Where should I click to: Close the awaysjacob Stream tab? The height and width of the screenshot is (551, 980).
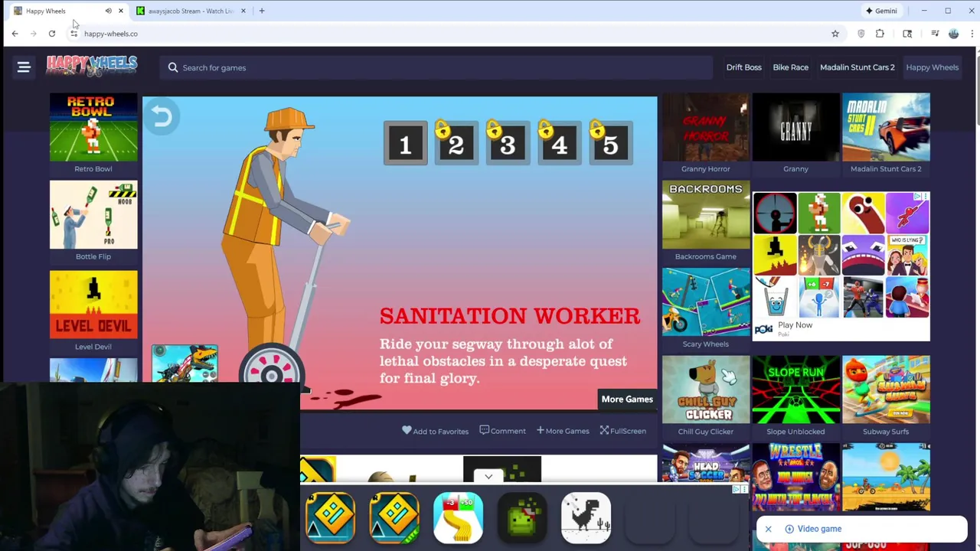coord(243,11)
